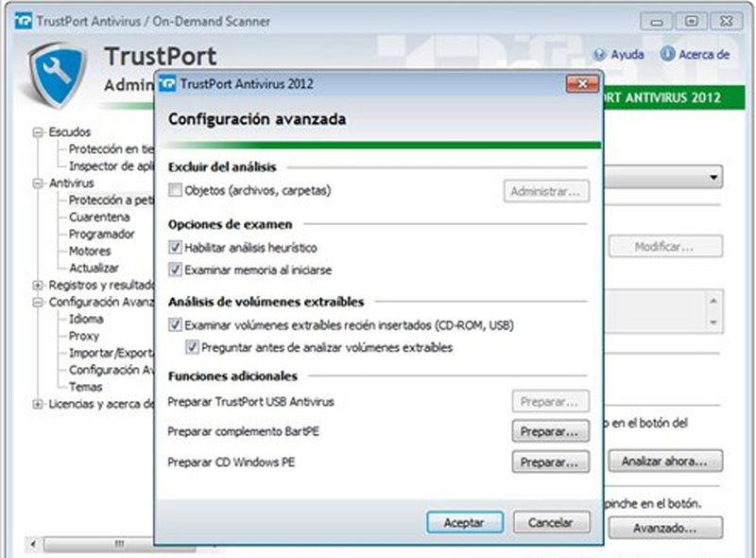Screen dimensions: 756x558
Task: Open the Idioma settings
Action: [x=86, y=319]
